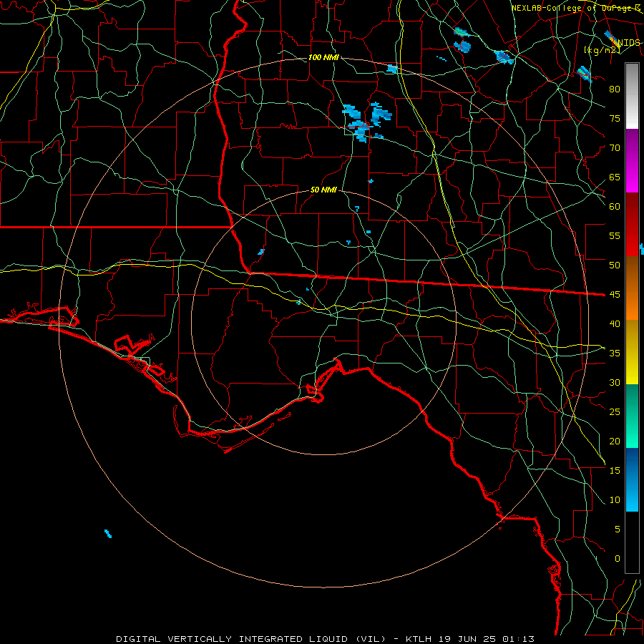Click the "15" value on the VIL scale
Viewport: 644px width, 644px height.
tap(615, 470)
